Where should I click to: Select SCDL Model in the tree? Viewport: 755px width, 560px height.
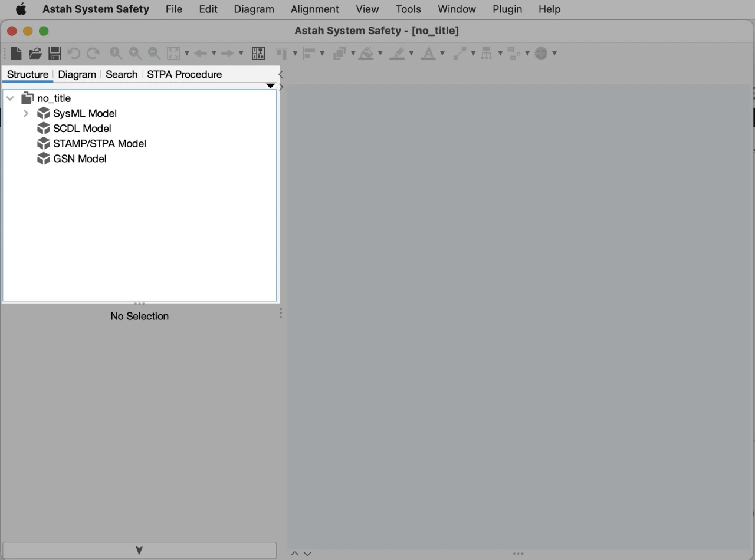point(82,129)
